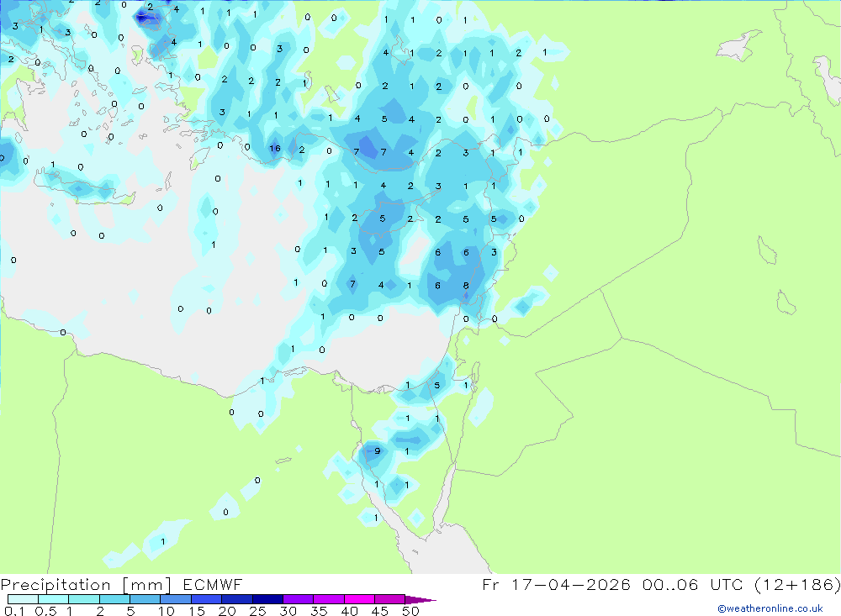The image size is (841, 616).
Task: Click the 40–45 mm magenta legend swatch
Action: coord(359,599)
